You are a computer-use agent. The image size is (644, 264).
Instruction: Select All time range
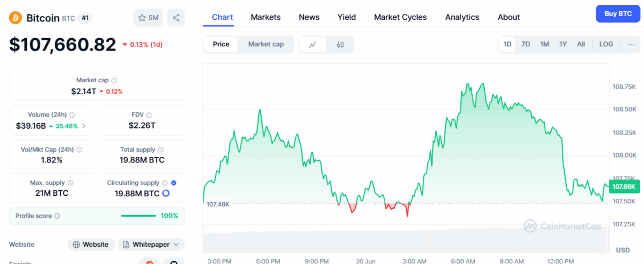[x=581, y=44]
